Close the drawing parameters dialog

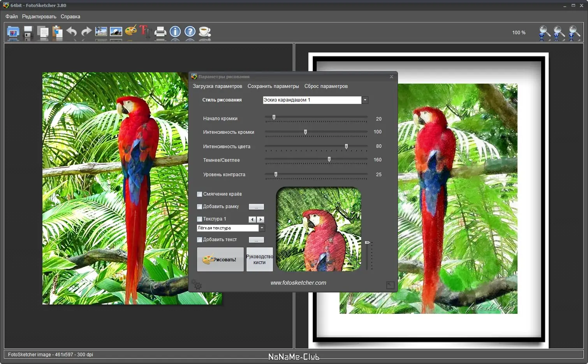pos(391,77)
